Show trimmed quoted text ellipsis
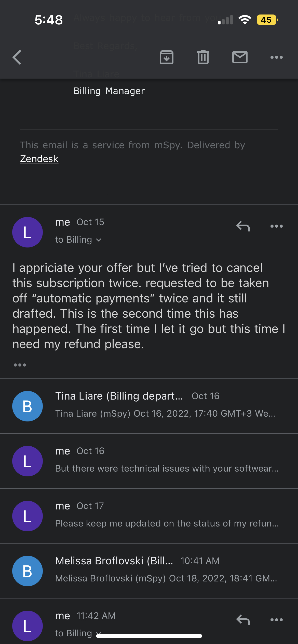The height and width of the screenshot is (644, 298). click(x=20, y=365)
